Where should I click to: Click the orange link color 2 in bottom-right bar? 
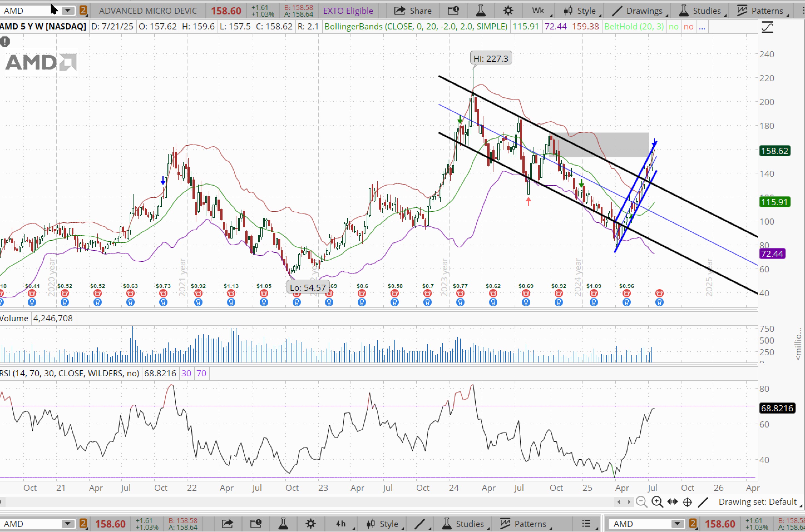[693, 523]
